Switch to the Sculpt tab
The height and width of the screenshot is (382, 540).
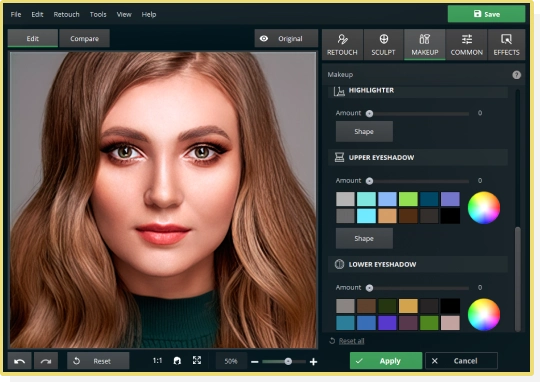(x=383, y=45)
